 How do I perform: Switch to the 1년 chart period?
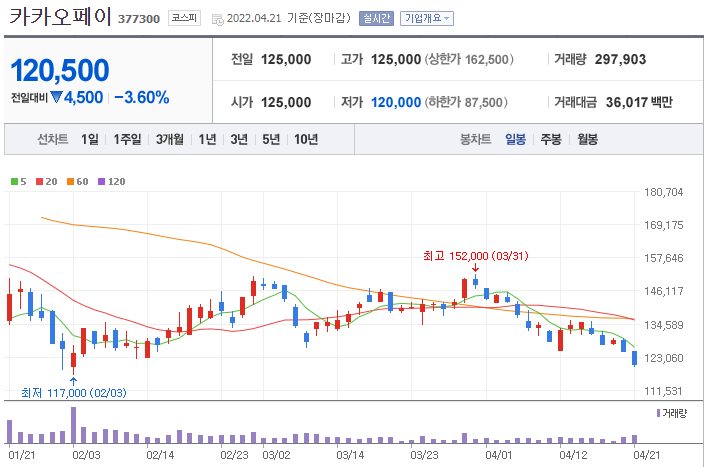(207, 139)
